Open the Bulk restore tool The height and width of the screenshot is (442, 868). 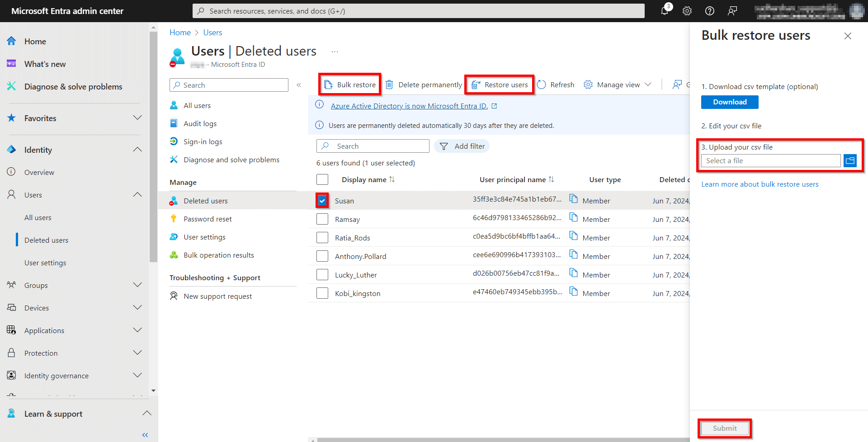[355, 84]
